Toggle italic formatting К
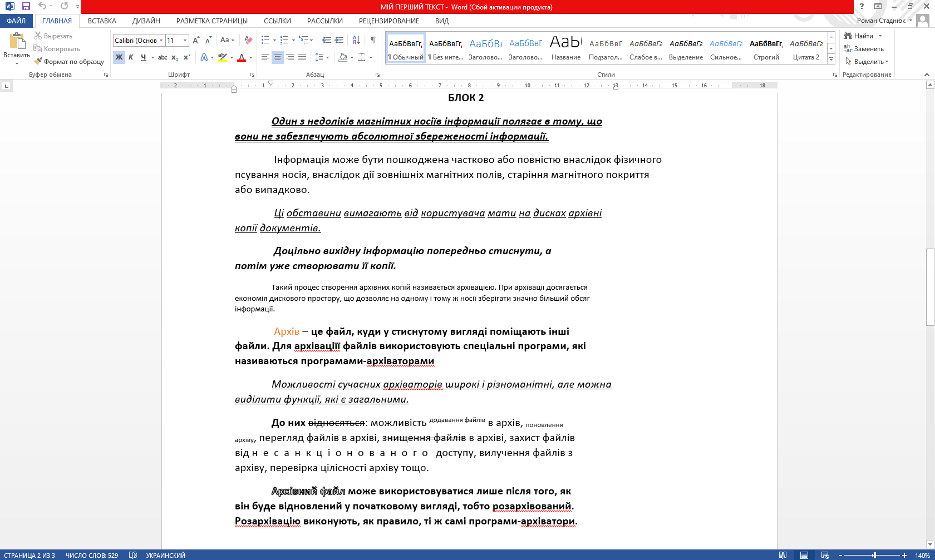The image size is (935, 560). click(131, 57)
